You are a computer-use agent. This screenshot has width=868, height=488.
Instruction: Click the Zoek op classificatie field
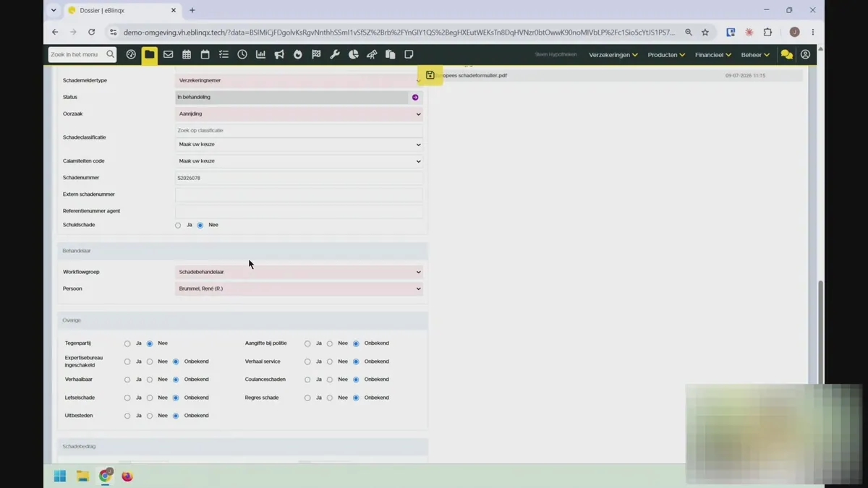[x=299, y=130]
